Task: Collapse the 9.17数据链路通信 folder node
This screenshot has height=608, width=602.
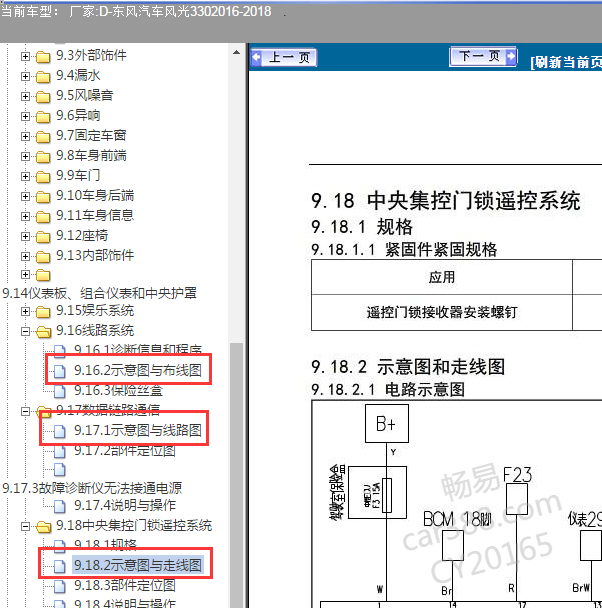Action: click(x=25, y=411)
